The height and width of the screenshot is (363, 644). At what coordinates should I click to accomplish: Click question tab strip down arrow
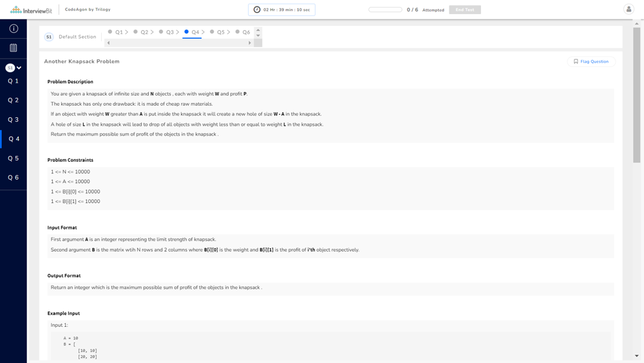point(258,35)
